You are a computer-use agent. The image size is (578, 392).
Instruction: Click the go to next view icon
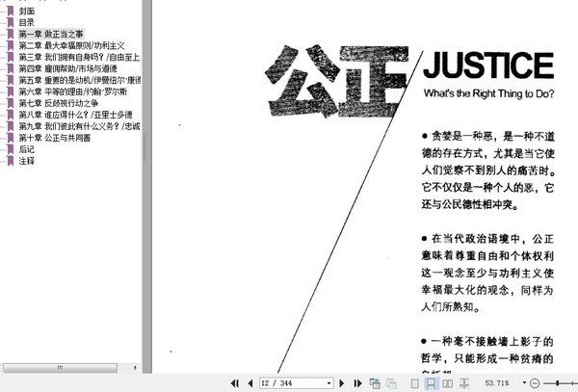click(391, 383)
